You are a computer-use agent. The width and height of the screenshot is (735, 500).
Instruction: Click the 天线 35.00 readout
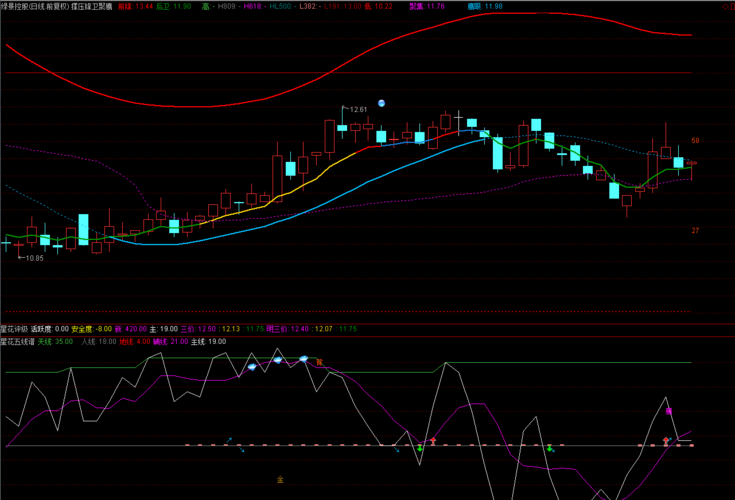(x=55, y=342)
